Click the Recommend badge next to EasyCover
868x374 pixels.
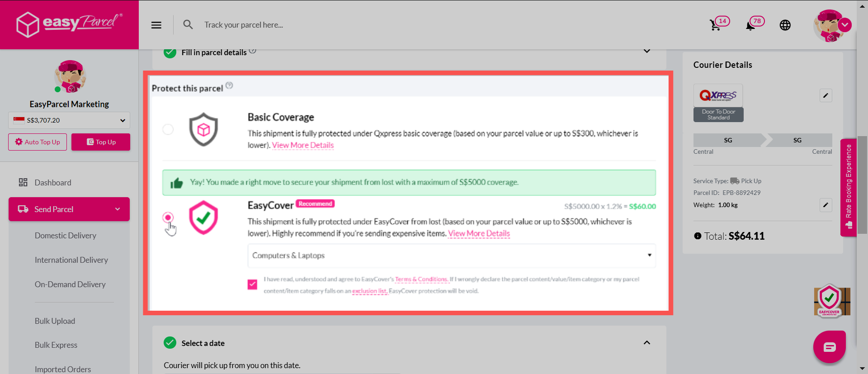[x=315, y=204]
